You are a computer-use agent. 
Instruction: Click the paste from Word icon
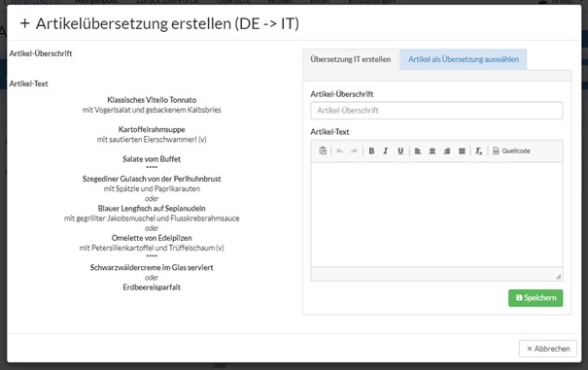[x=323, y=151]
